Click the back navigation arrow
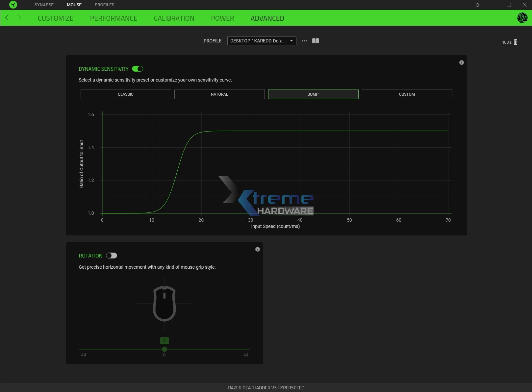This screenshot has width=532, height=392. (7, 18)
